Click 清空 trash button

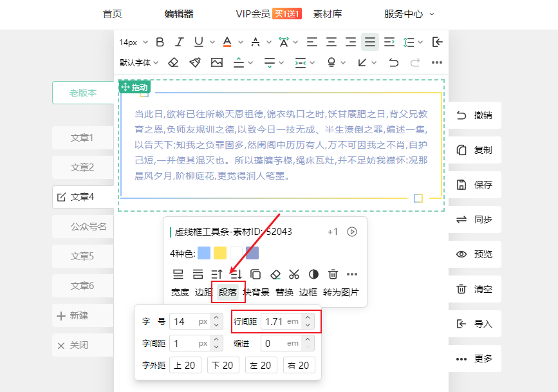point(475,289)
